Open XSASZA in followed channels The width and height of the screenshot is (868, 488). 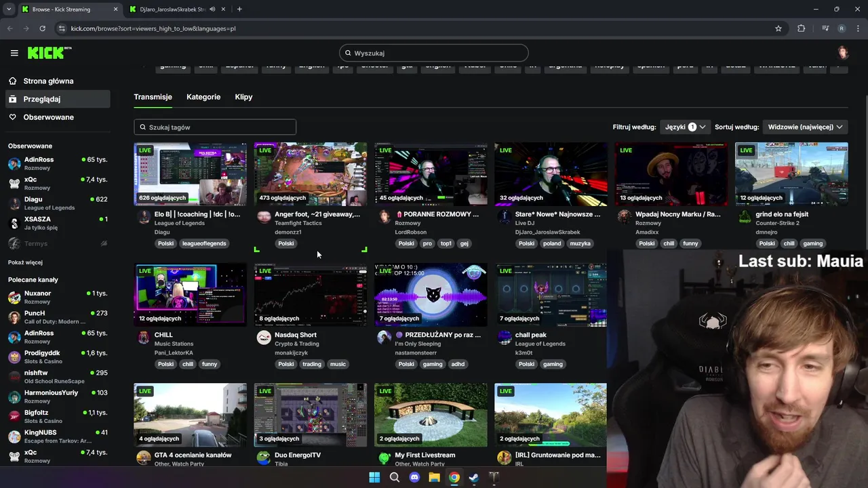coord(57,223)
